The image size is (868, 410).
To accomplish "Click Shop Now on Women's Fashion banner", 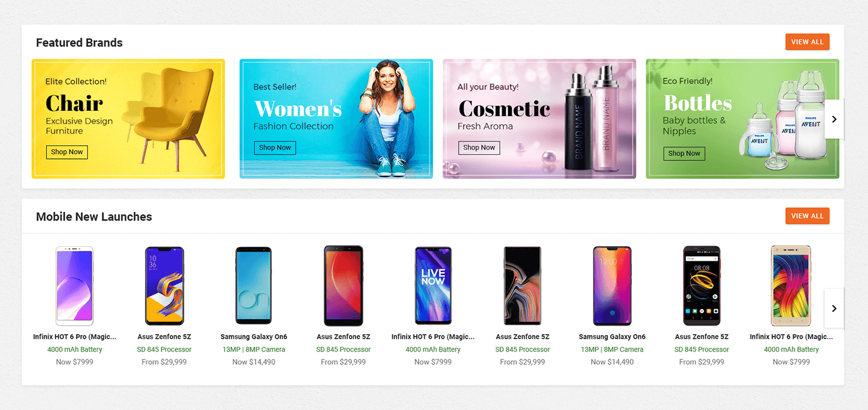I will click(x=275, y=148).
